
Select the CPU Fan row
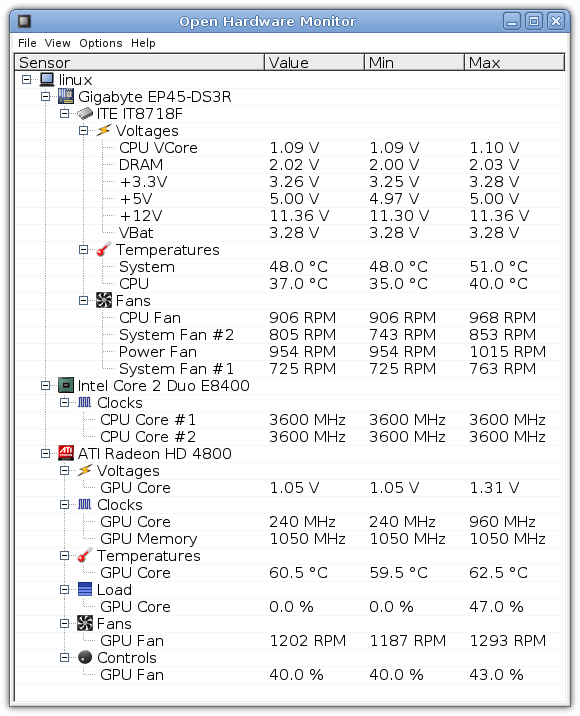click(x=290, y=317)
